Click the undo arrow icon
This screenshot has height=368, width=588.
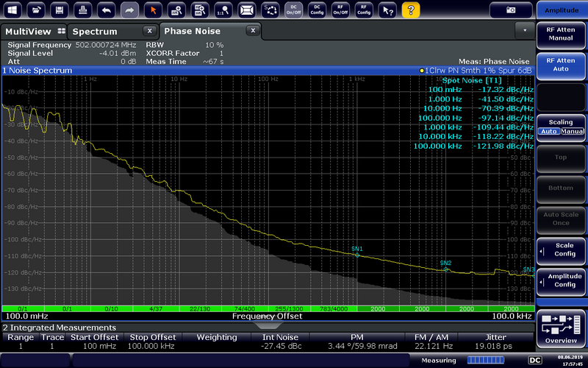point(107,10)
